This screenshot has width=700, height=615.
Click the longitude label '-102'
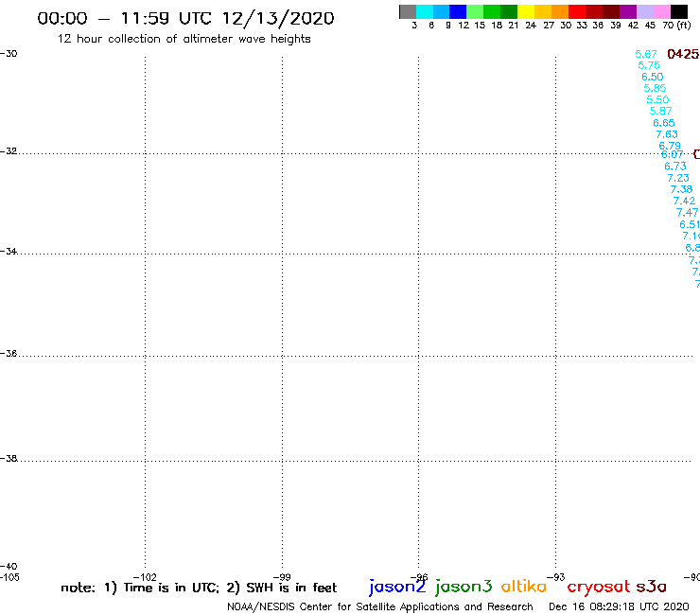(x=145, y=577)
